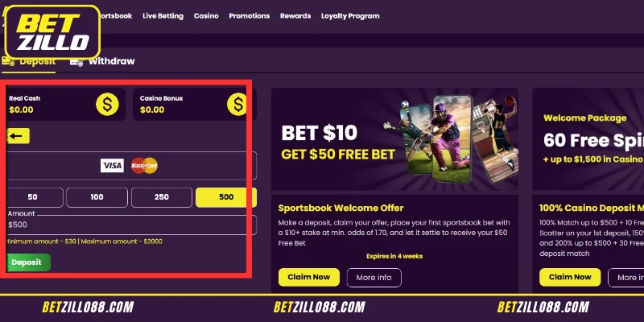
Task: Select the Visa card logo
Action: [112, 166]
